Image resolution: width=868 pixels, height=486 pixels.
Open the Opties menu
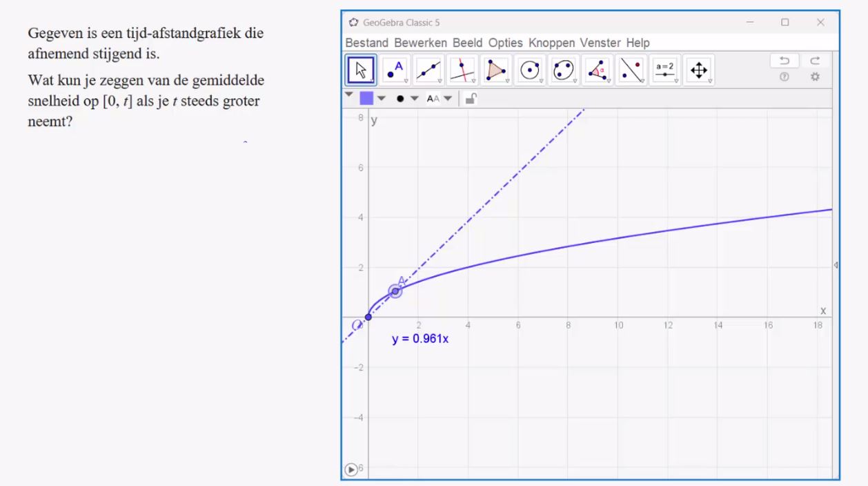pyautogui.click(x=505, y=43)
